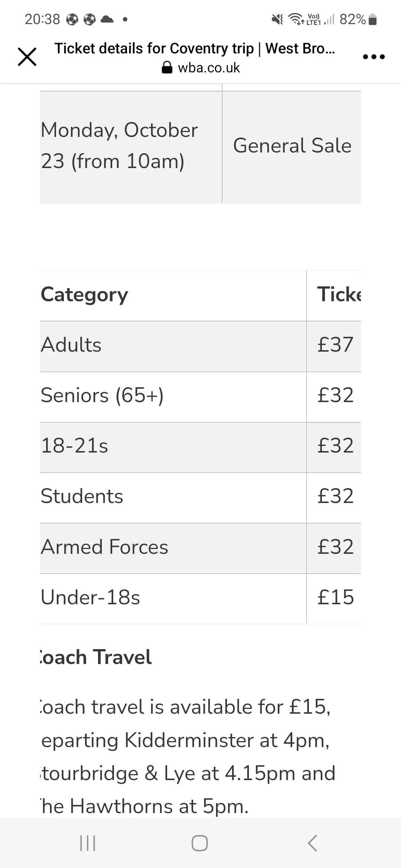Screen dimensions: 401x868
Task: Tap the wba.co.uk address text
Action: 209,68
